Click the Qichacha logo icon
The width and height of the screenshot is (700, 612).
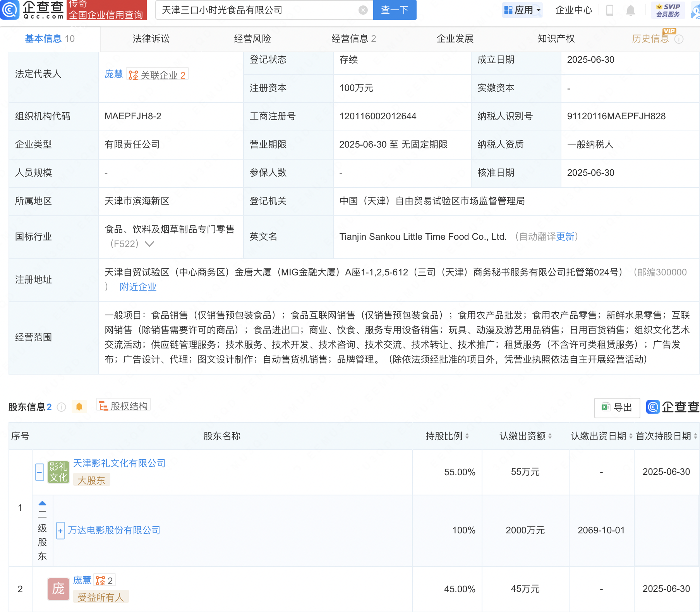[x=10, y=10]
